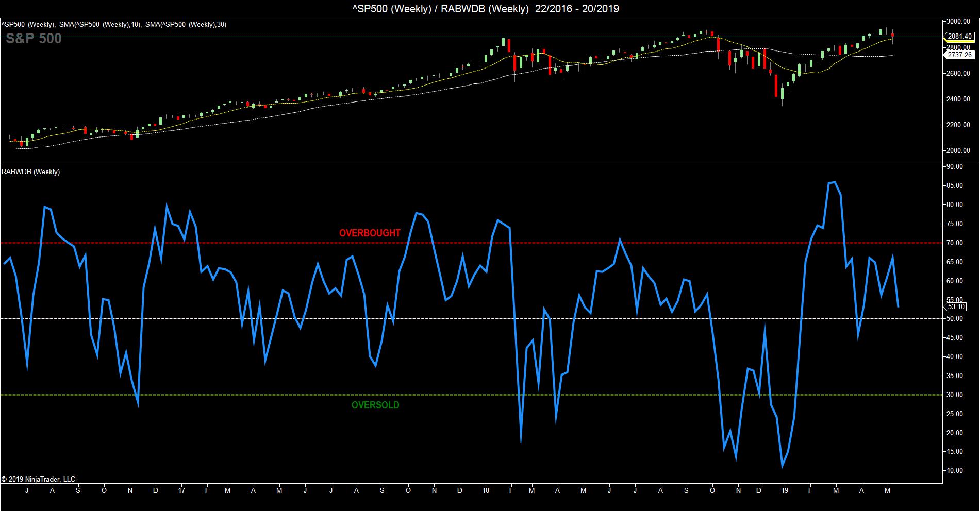The height and width of the screenshot is (512, 980).
Task: Select the green OVERSOLD label
Action: pos(375,405)
